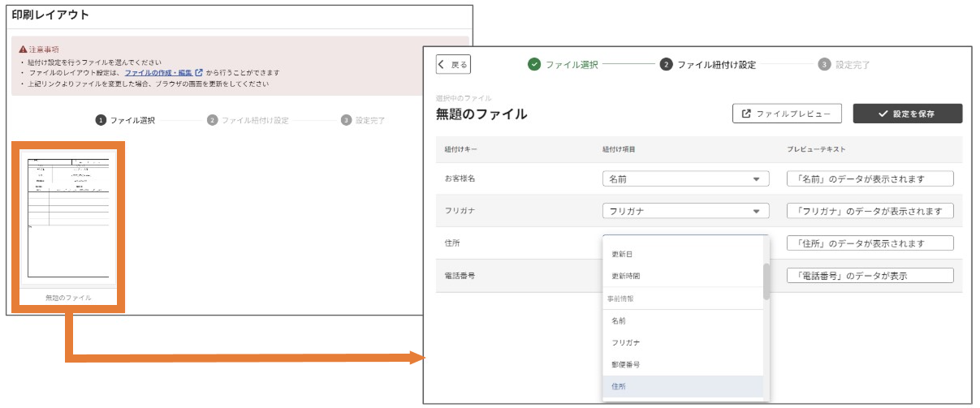
Task: Expand the フリガナ row dropdown
Action: pyautogui.click(x=684, y=211)
